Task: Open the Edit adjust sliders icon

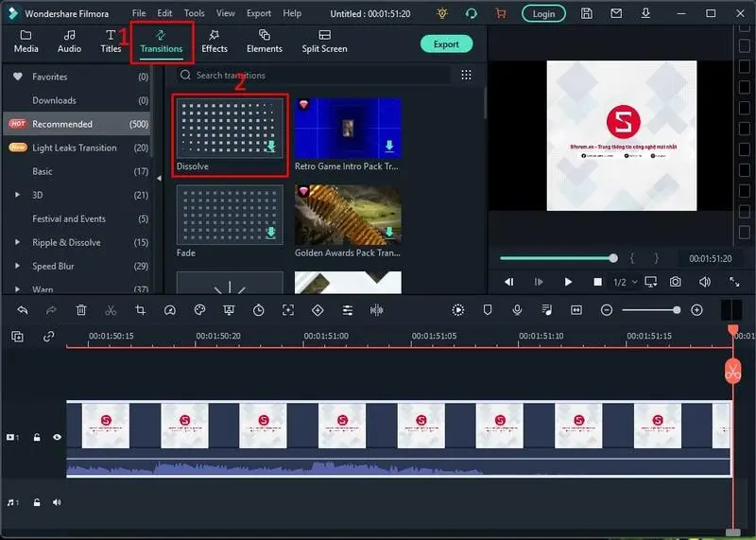Action: point(347,310)
